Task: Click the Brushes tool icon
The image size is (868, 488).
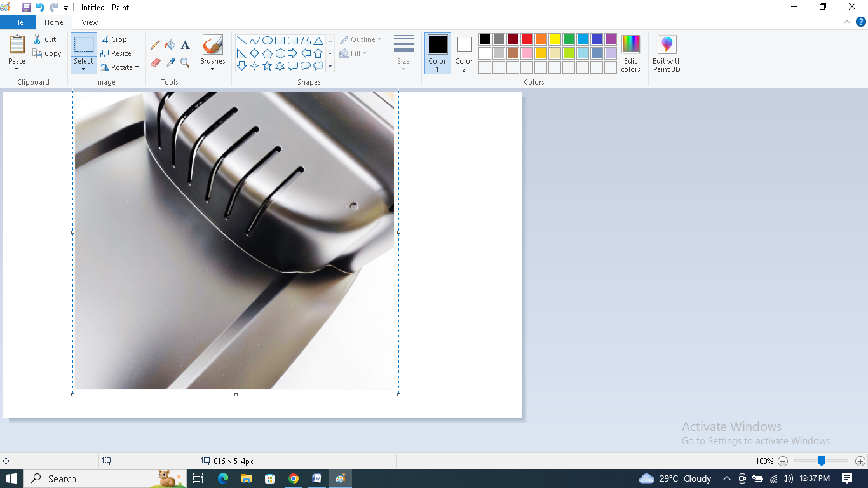Action: click(x=212, y=44)
